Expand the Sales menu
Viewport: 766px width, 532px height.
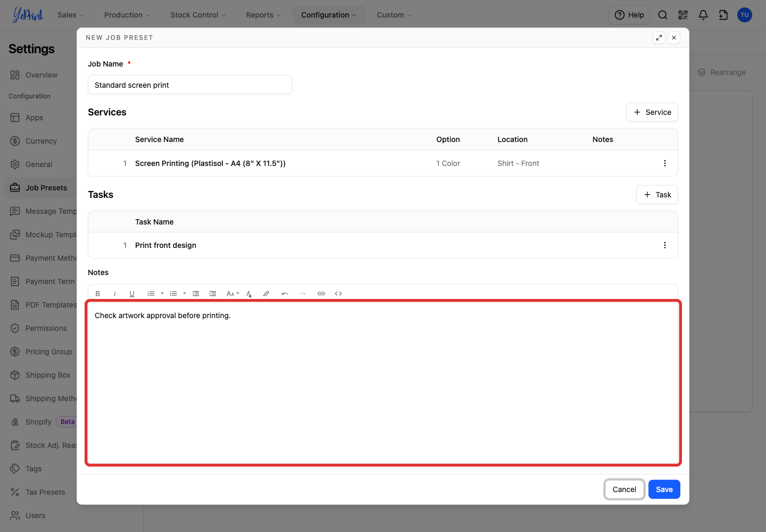71,15
